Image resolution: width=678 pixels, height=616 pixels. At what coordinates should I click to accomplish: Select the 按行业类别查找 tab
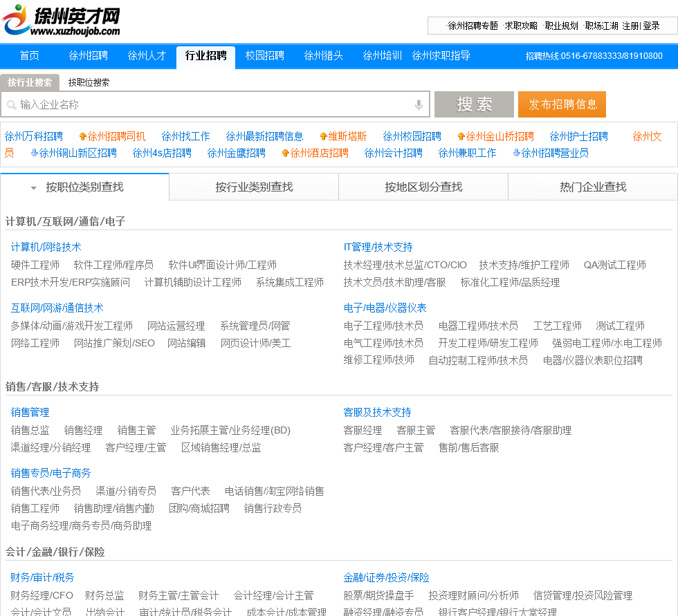pos(254,187)
